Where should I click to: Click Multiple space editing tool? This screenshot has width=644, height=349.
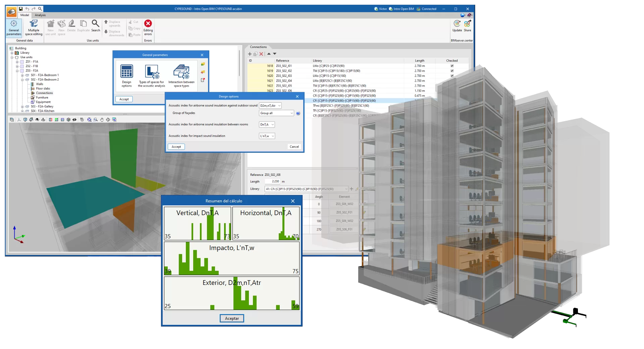[x=34, y=27]
